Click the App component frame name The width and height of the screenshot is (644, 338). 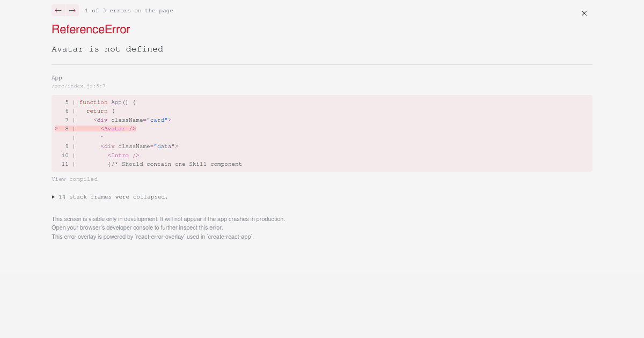click(56, 77)
